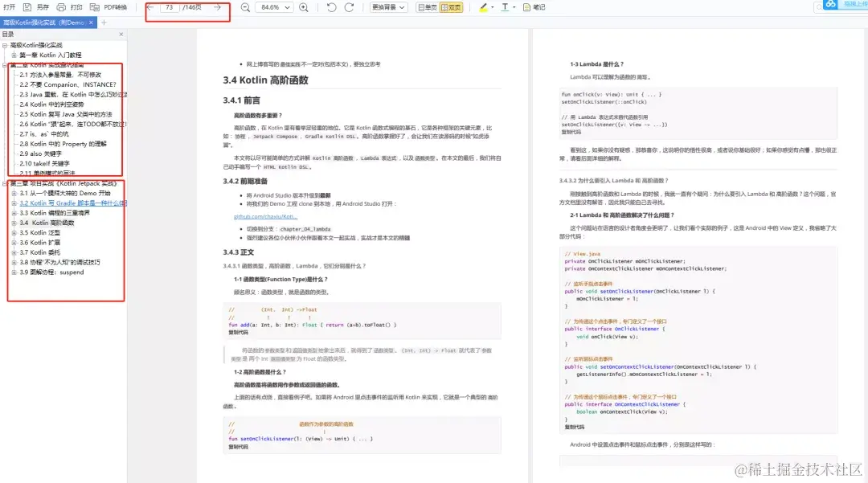Open a new PDF file
This screenshot has height=483, width=868.
click(x=11, y=6)
